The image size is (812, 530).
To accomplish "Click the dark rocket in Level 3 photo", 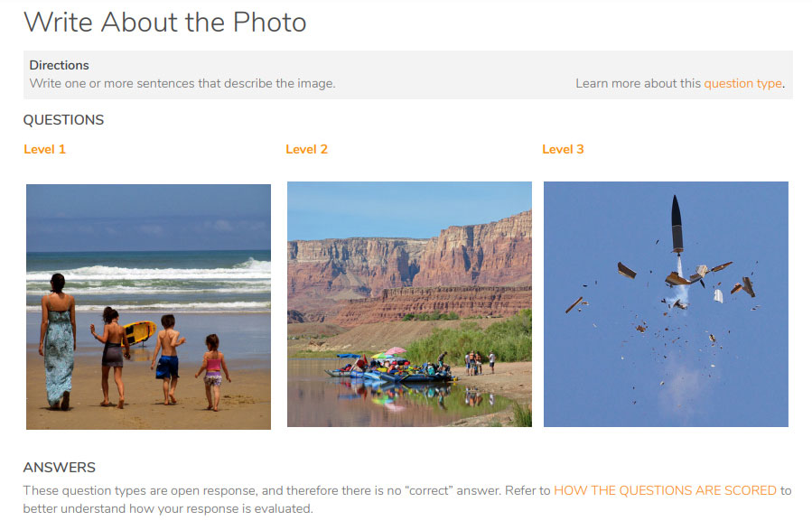I will point(677,224).
